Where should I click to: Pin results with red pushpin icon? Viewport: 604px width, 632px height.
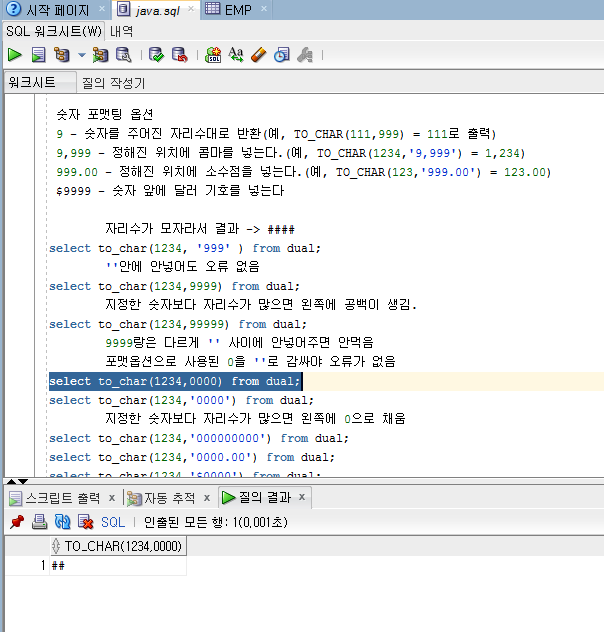[x=17, y=522]
